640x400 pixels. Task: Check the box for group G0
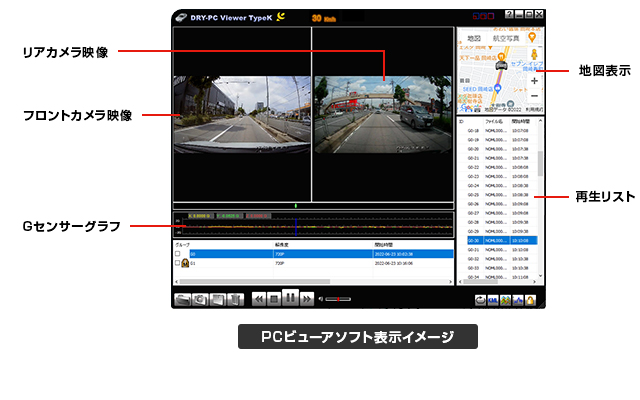click(x=178, y=254)
